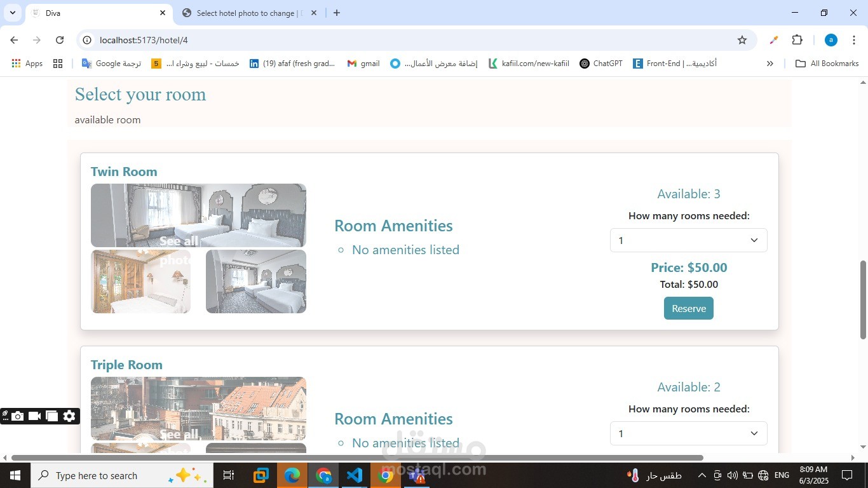868x488 pixels.
Task: Open the Chrome profile avatar
Action: click(831, 40)
